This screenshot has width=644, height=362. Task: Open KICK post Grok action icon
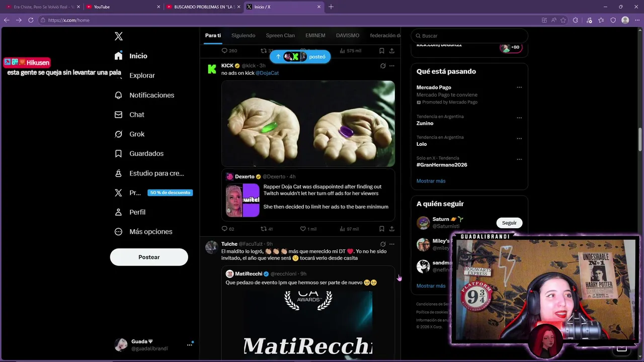(383, 66)
